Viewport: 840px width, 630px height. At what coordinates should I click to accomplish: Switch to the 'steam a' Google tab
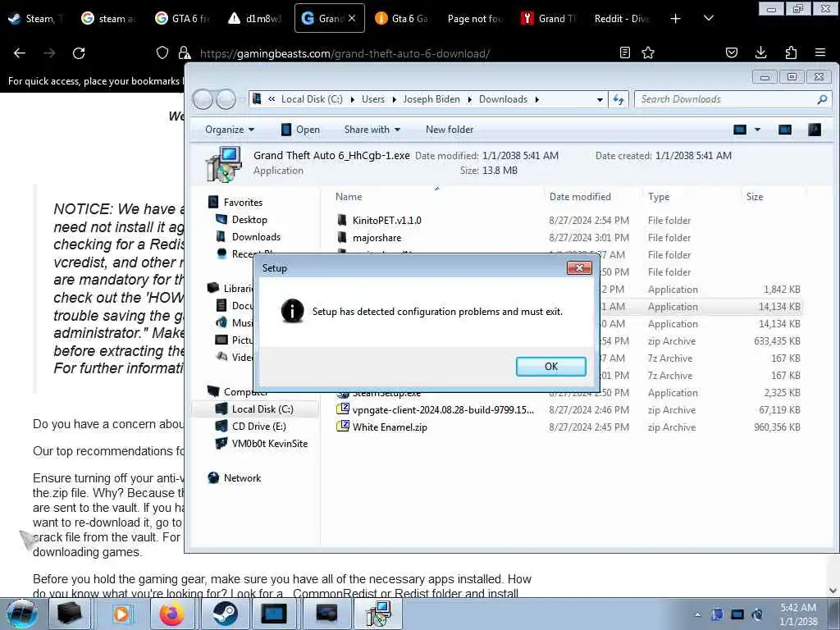[109, 19]
